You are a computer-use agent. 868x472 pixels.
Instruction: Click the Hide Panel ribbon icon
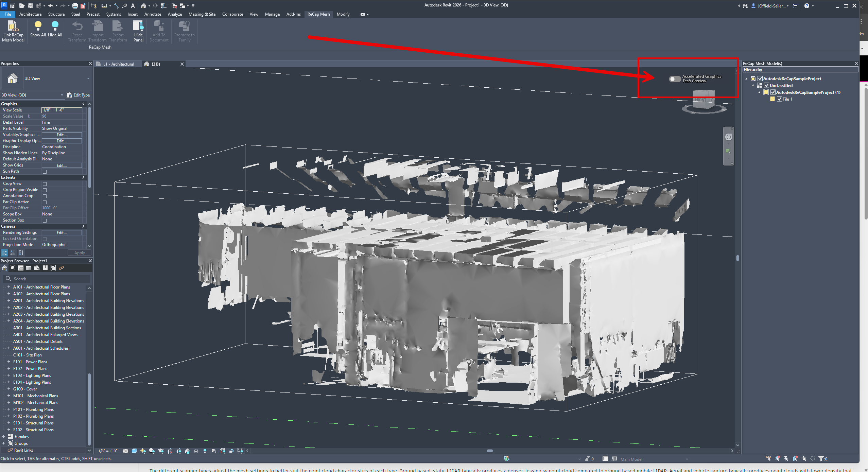138,26
